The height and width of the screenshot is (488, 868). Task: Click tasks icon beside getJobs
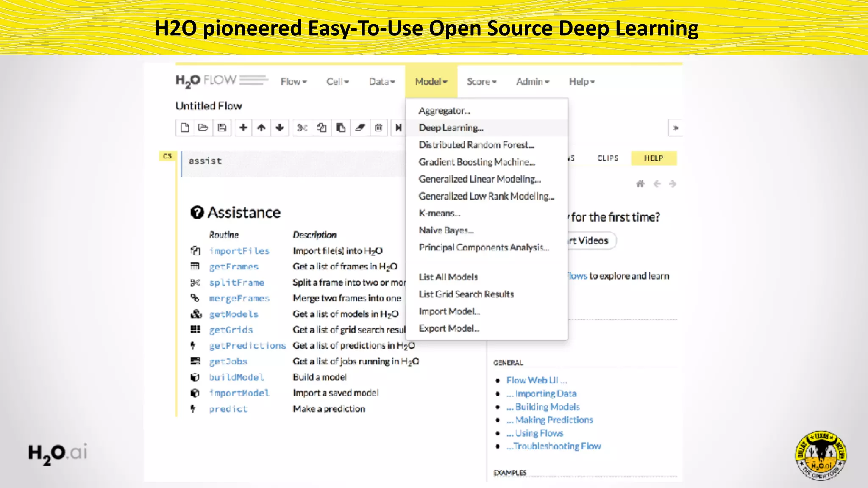point(195,361)
